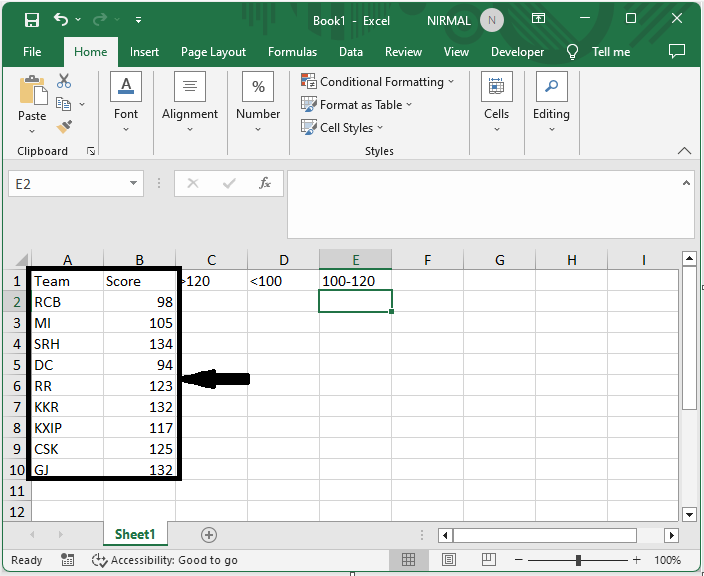Viewport: 704px width, 576px height.
Task: Open the File tab
Action: [x=32, y=52]
